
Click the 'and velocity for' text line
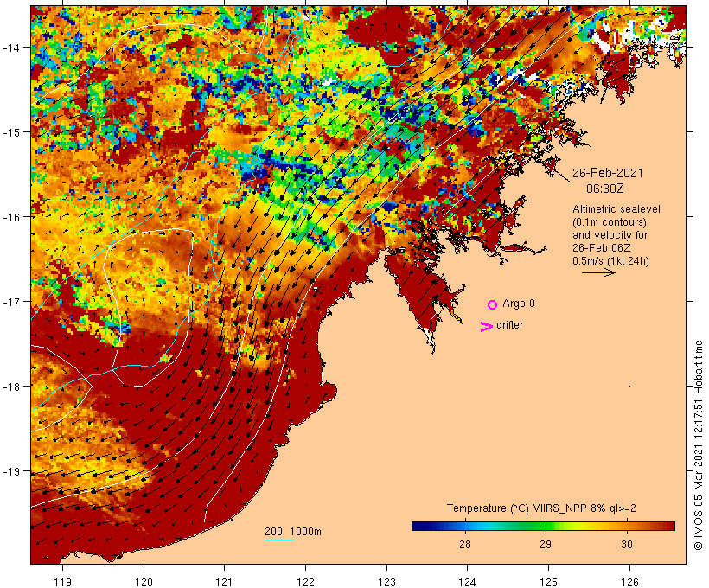[610, 235]
